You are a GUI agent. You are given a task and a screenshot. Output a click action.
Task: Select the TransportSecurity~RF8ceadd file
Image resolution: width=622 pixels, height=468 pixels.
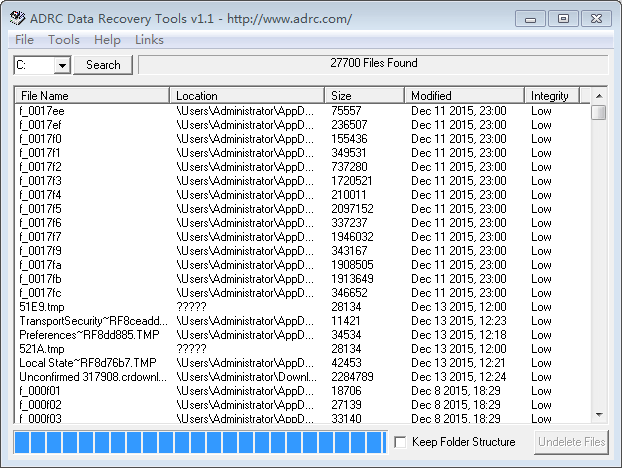(x=93, y=321)
